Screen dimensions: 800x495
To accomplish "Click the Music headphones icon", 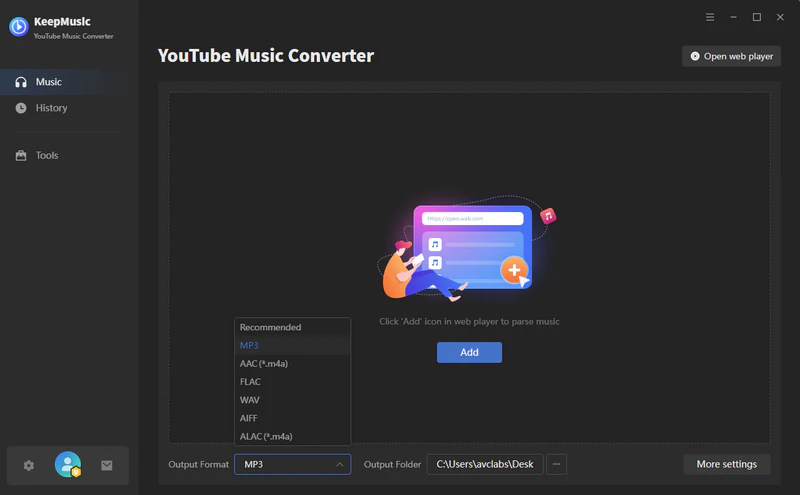I will (x=21, y=82).
